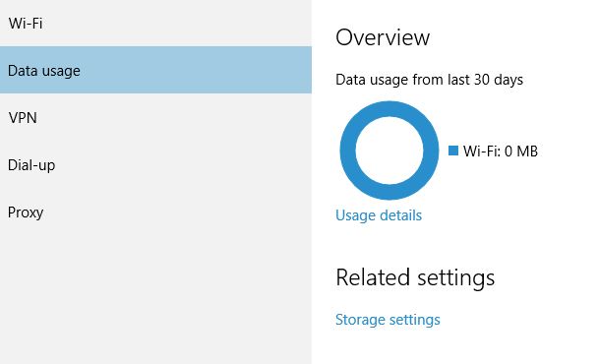
Task: Switch to the Proxy settings page
Action: click(x=155, y=212)
